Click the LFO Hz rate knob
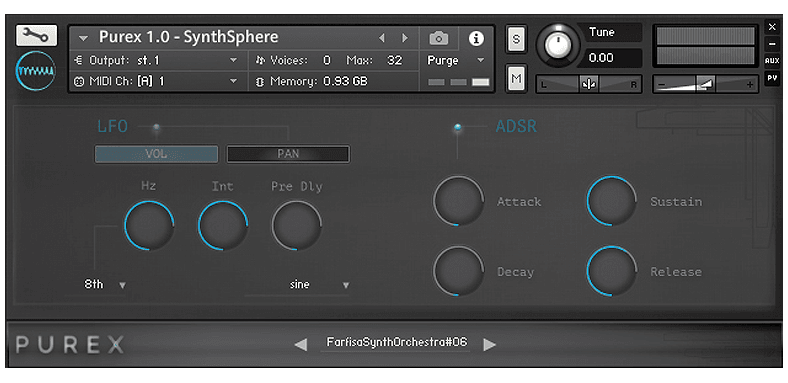This screenshot has height=383, width=788. [x=149, y=226]
